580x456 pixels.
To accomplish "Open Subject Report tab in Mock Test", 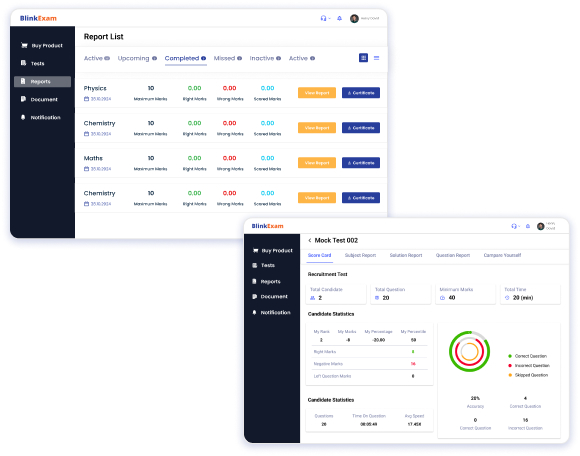I will [x=360, y=255].
